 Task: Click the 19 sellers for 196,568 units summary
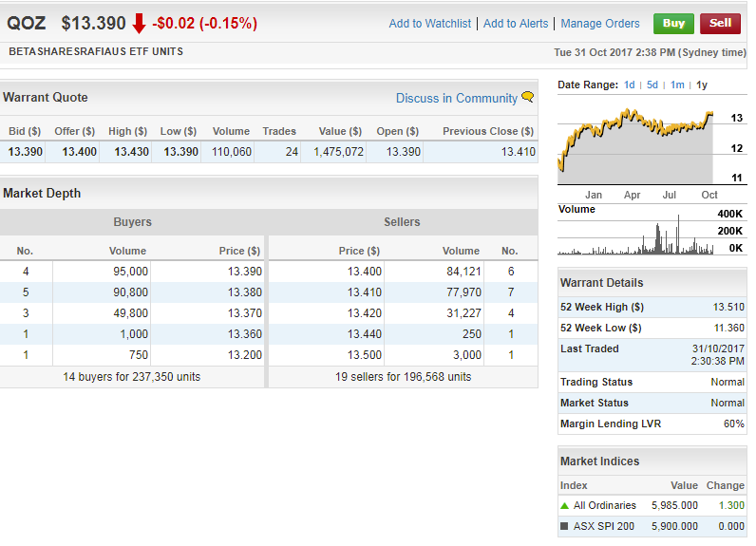pos(403,377)
